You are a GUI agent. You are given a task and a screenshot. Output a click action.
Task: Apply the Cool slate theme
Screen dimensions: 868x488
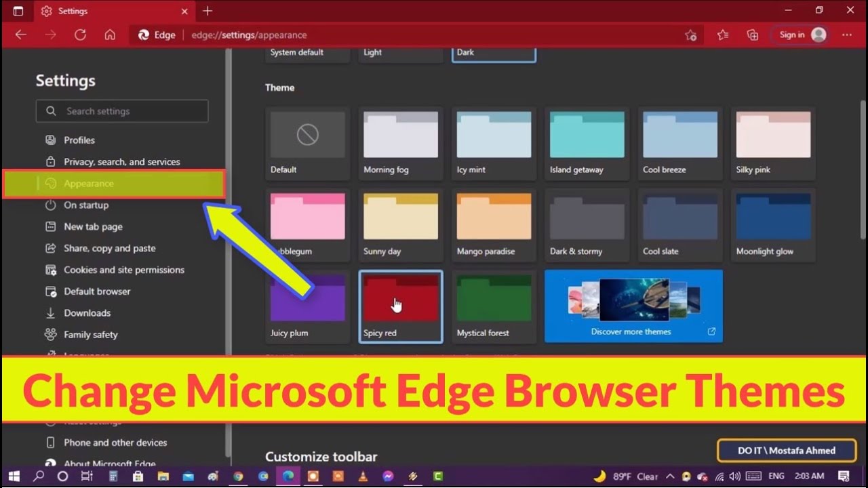click(680, 225)
